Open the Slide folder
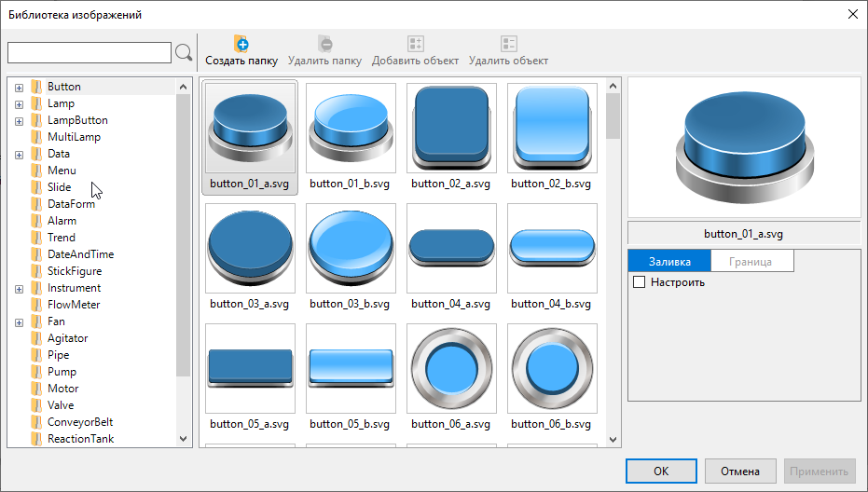This screenshot has width=868, height=492. pos(59,187)
